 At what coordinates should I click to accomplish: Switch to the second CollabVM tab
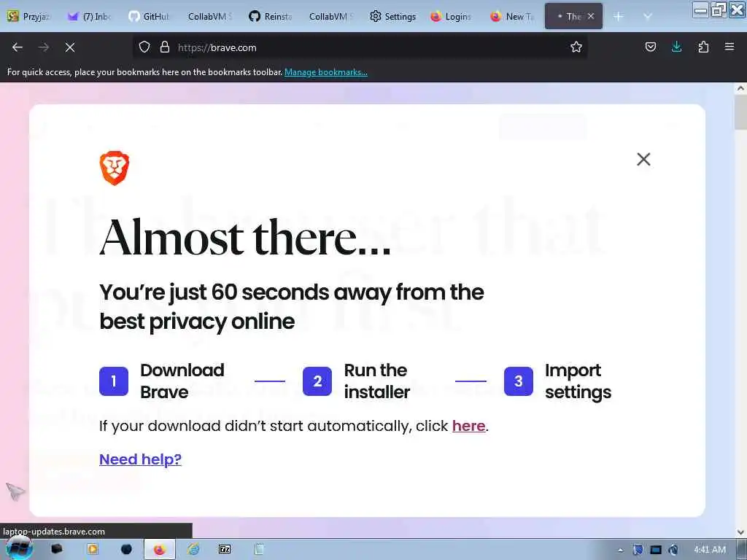(x=330, y=17)
